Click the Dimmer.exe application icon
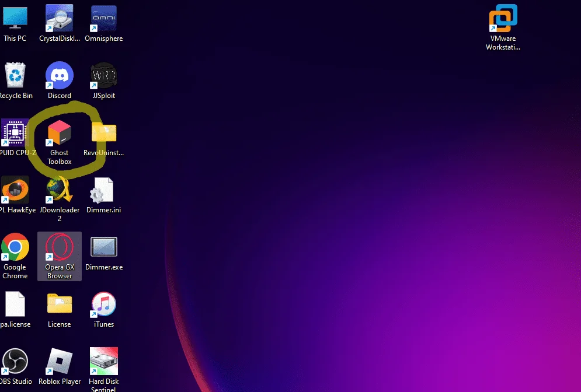Screen dimensions: 581x392 click(104, 247)
